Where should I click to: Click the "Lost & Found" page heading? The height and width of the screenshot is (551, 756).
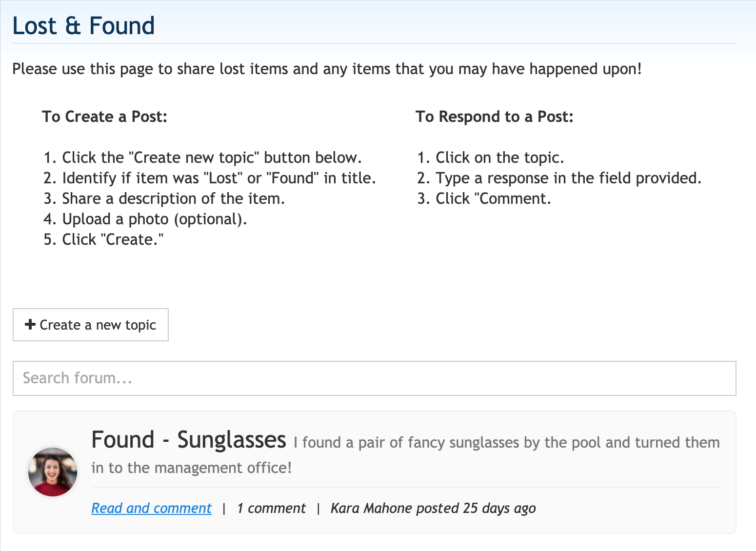pos(83,26)
